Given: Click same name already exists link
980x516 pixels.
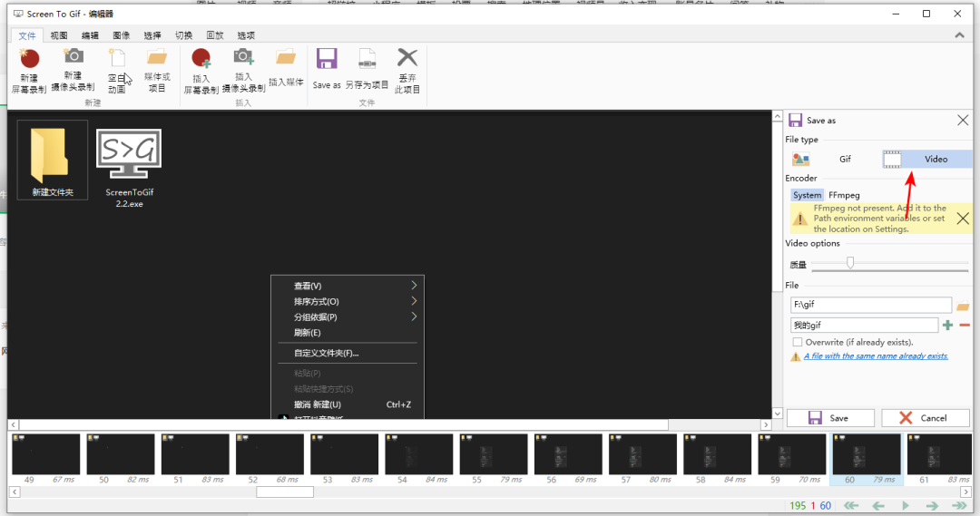Looking at the screenshot, I should tap(876, 356).
